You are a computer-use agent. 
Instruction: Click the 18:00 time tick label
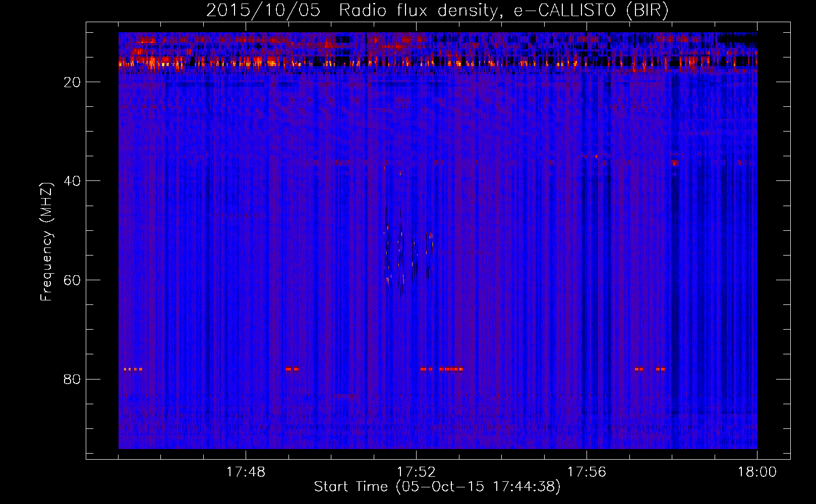point(757,472)
